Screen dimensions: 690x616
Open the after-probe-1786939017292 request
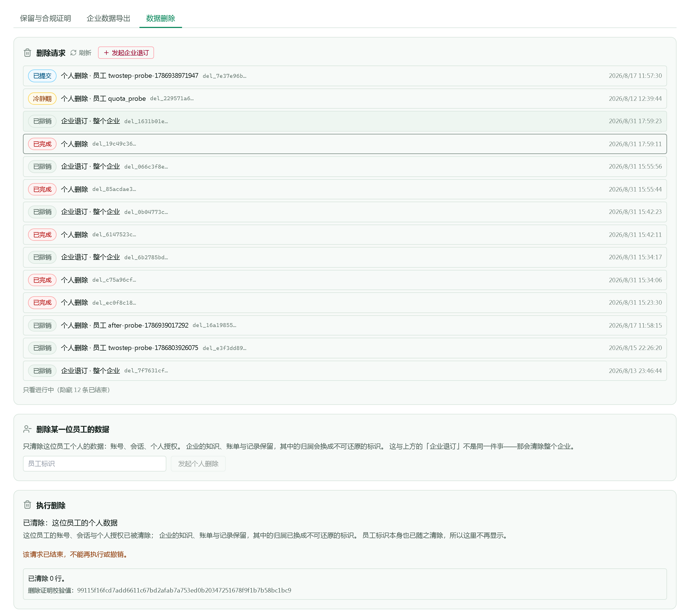click(345, 325)
